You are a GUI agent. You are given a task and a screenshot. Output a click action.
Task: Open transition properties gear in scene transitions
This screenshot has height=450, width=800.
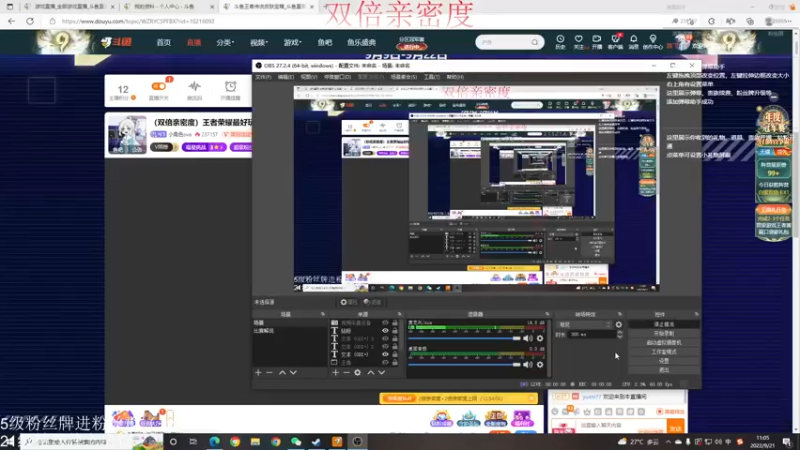click(x=618, y=324)
